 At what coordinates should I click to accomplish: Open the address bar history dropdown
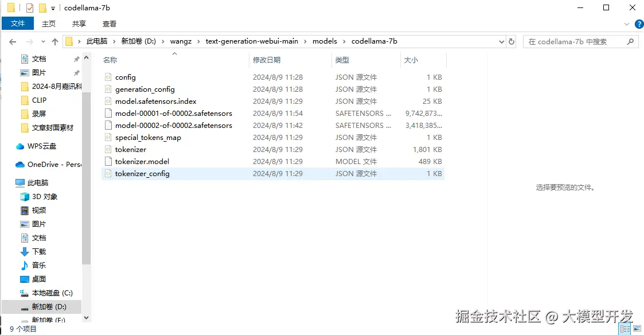coord(501,41)
